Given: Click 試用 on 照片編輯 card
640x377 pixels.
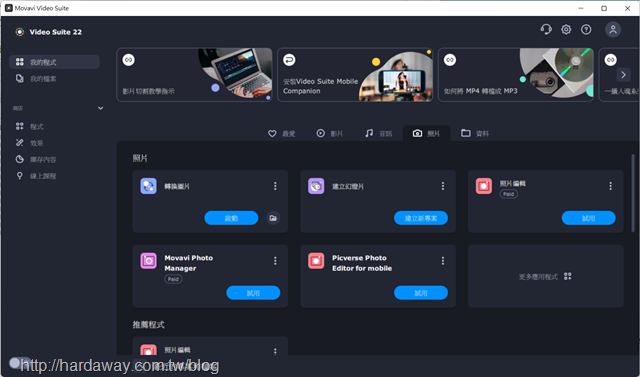Looking at the screenshot, I should point(589,218).
